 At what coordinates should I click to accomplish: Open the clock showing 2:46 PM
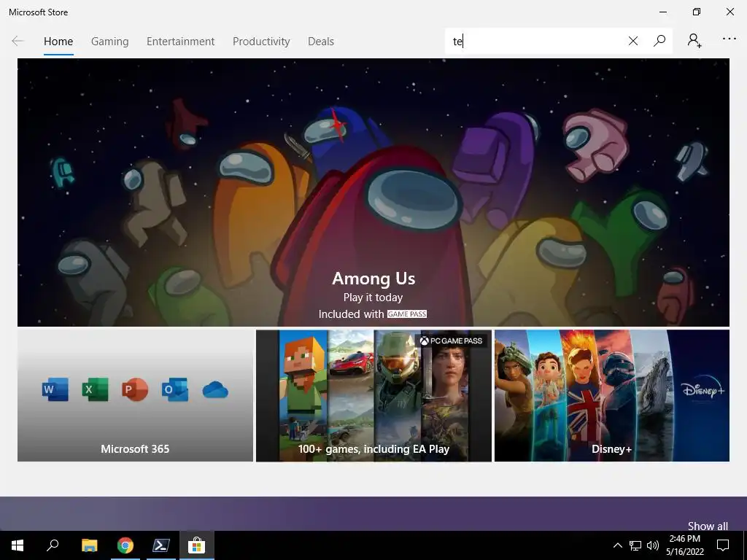click(x=684, y=545)
